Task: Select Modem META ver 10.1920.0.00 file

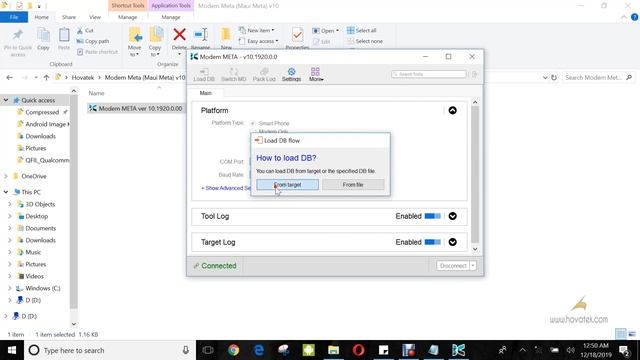Action: (136, 108)
